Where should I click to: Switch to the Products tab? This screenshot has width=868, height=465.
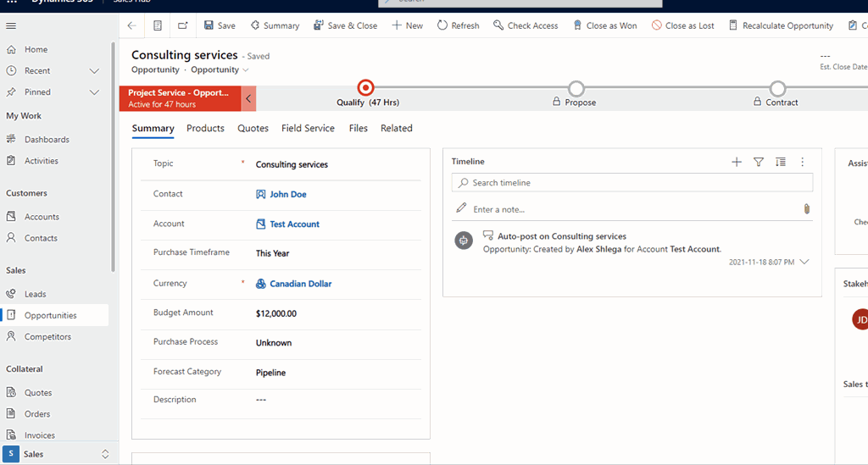point(205,128)
